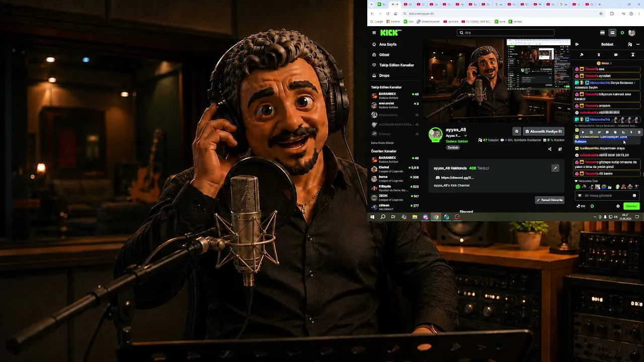
Task: Open chat users icon in Sohbet header
Action: pyautogui.click(x=630, y=44)
